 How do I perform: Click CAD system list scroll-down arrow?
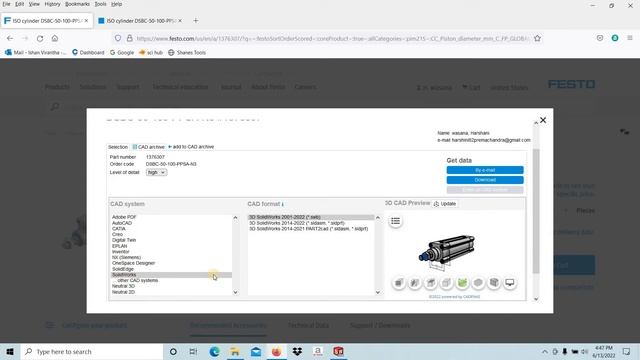tap(235, 292)
